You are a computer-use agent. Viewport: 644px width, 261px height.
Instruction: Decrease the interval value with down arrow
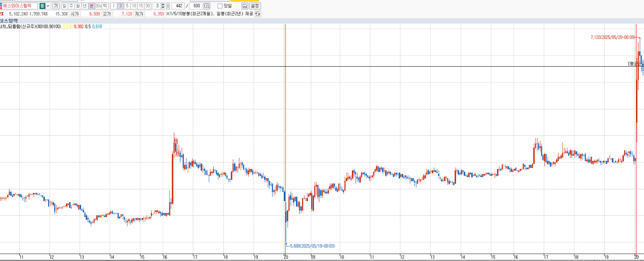[163, 8]
